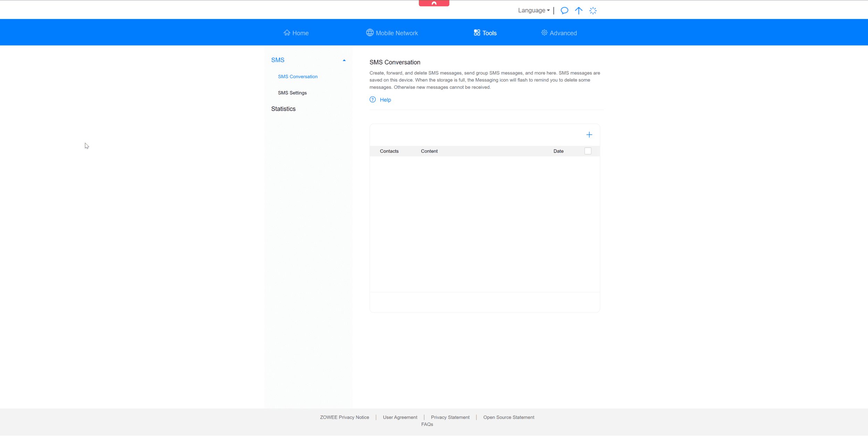Collapse the SMS sidebar section arrow
868x437 pixels.
(x=344, y=60)
